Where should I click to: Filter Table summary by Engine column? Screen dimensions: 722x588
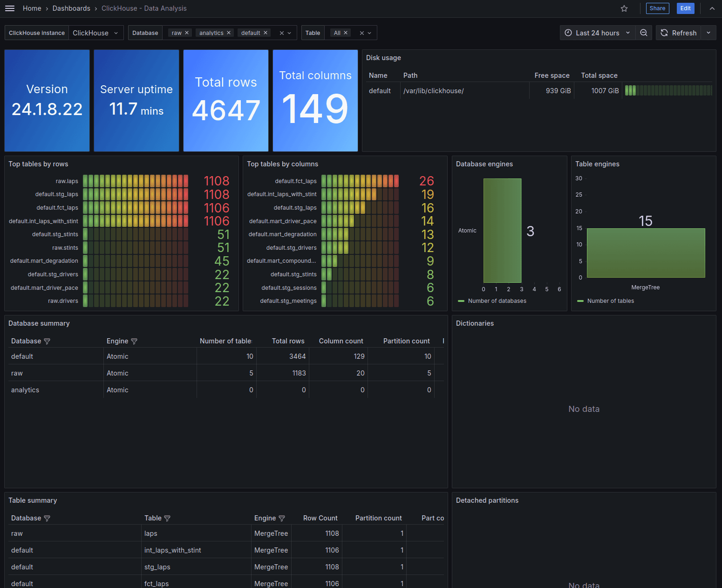click(x=282, y=519)
